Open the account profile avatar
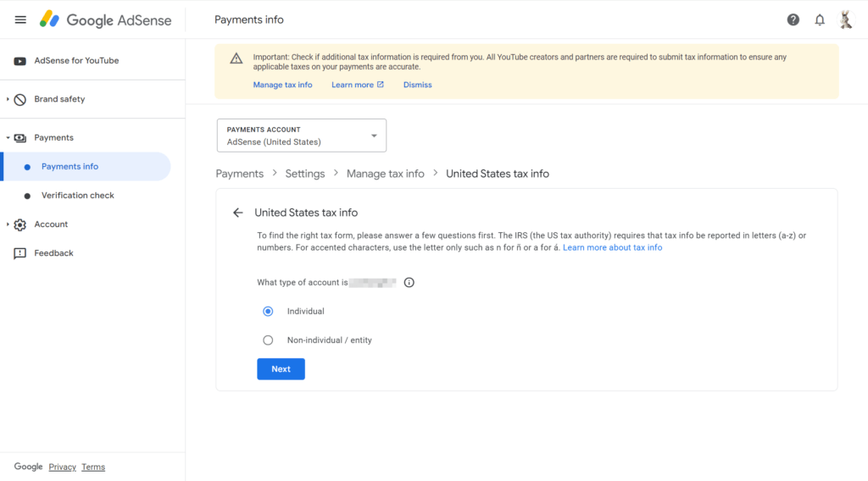868x481 pixels. (x=845, y=20)
